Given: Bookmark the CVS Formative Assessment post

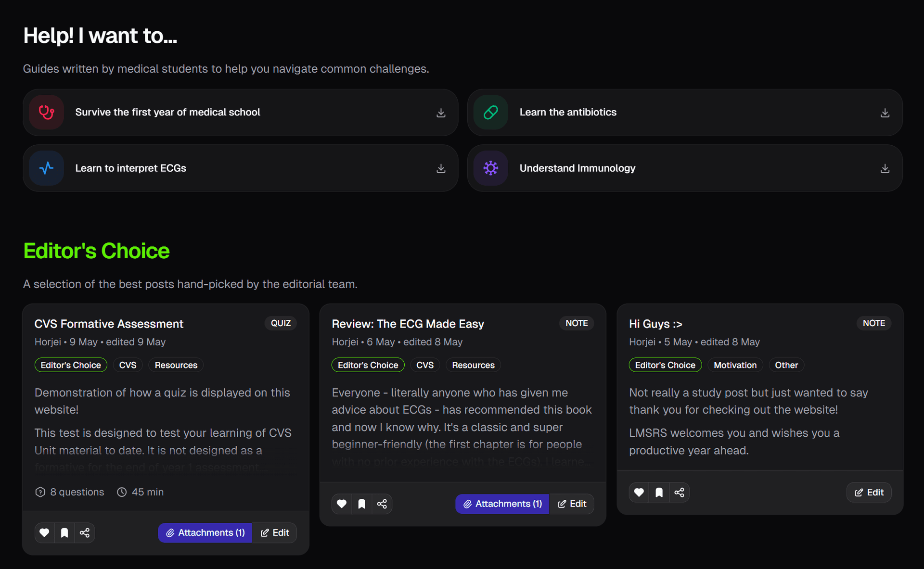Looking at the screenshot, I should coord(64,532).
